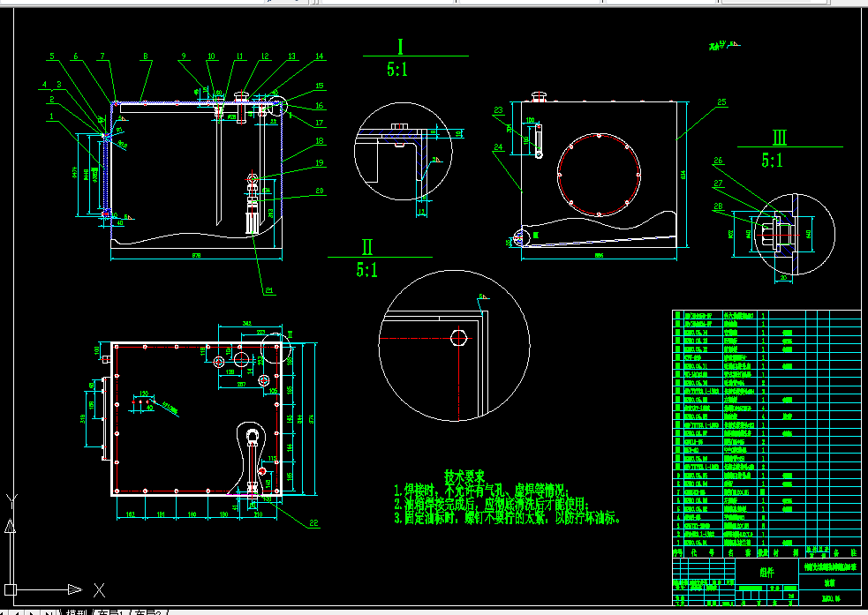Viewport: 868px width, 615px height.
Task: Click the red circular flange in side view
Action: pyautogui.click(x=599, y=174)
